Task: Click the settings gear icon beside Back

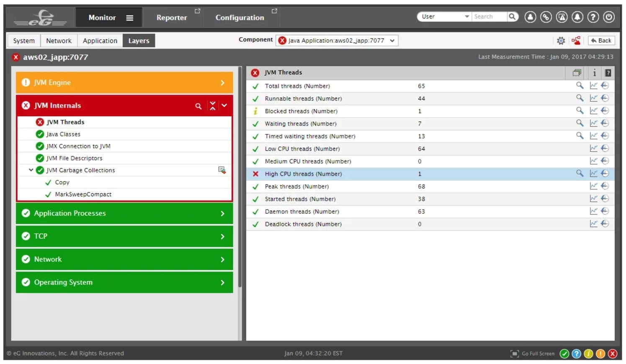Action: (561, 41)
